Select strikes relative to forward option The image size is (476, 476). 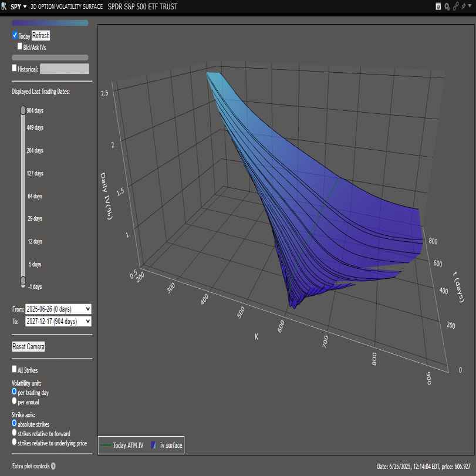[x=14, y=433]
